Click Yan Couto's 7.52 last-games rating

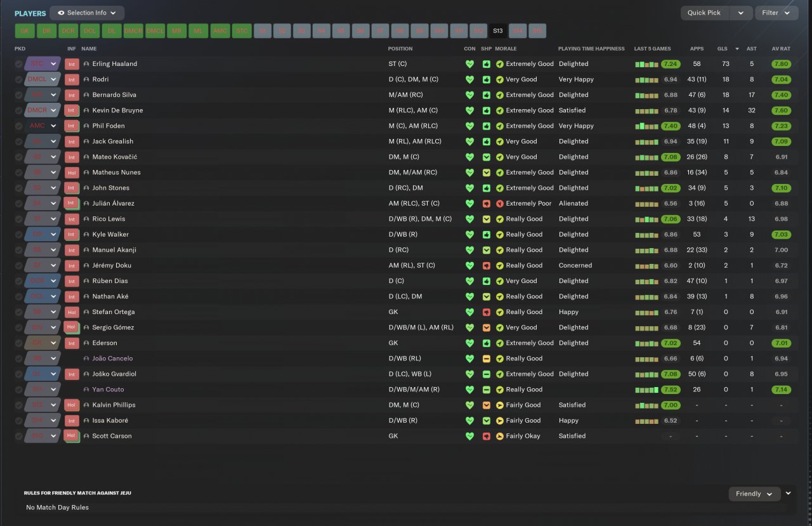click(671, 390)
